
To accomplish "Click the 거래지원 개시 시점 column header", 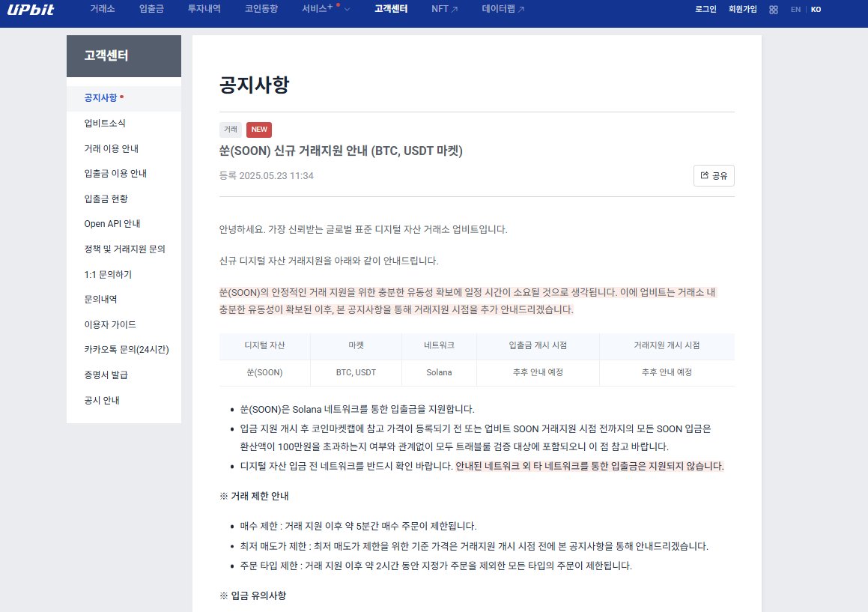I will [667, 345].
